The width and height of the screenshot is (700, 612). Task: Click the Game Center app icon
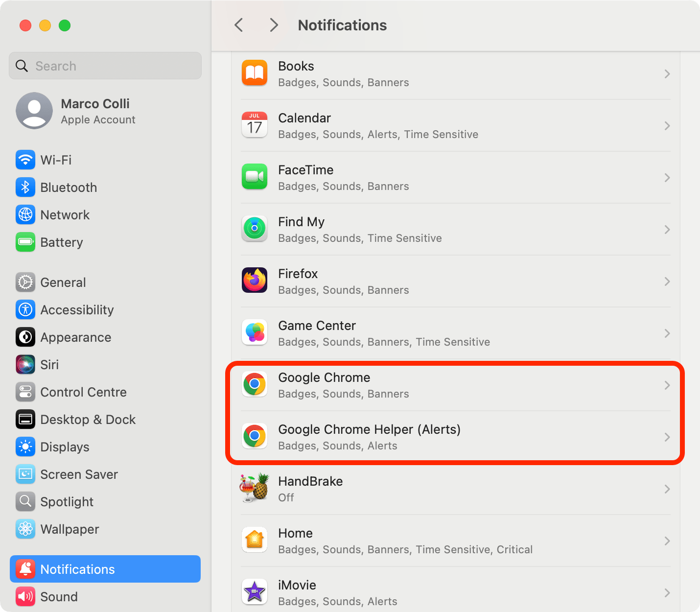click(255, 332)
